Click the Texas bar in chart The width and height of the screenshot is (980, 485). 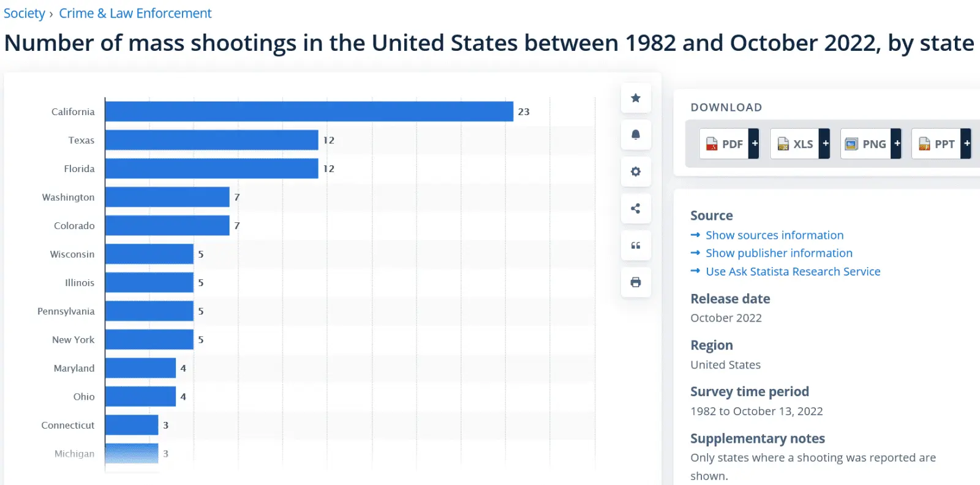point(211,140)
